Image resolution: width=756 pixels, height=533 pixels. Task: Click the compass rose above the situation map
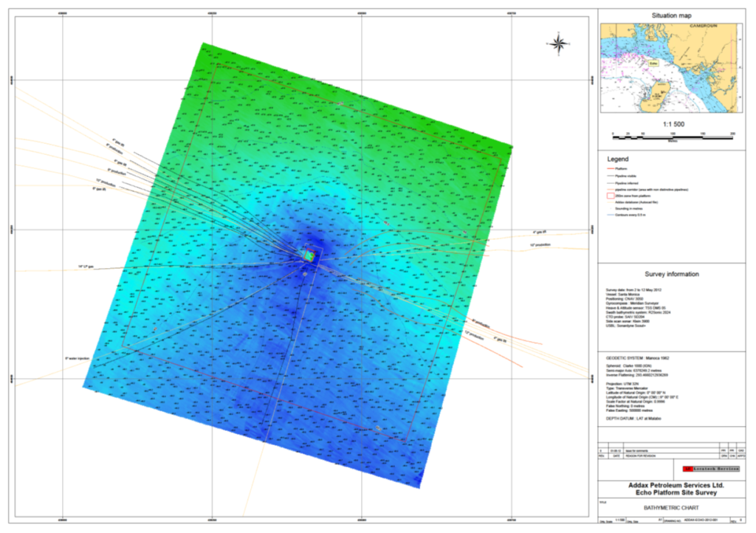click(x=559, y=44)
